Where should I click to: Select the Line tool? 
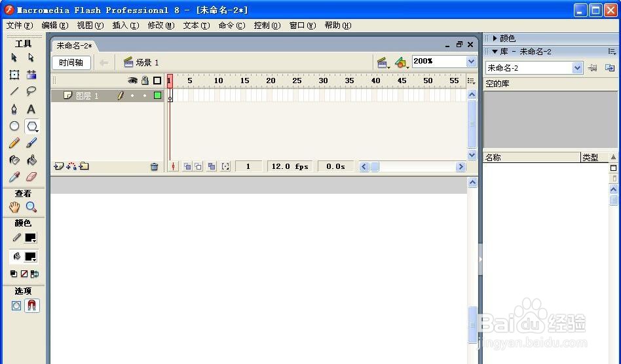[x=14, y=92]
